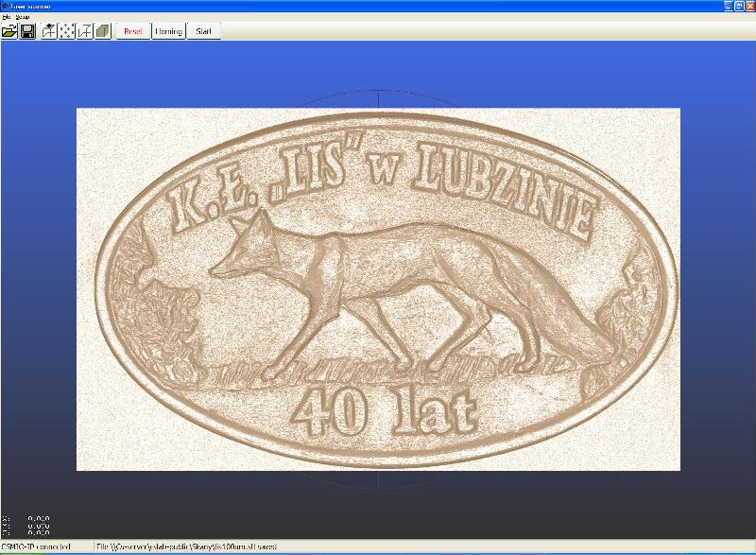
Task: Click the X coordinate readout 0.000
Action: click(39, 519)
